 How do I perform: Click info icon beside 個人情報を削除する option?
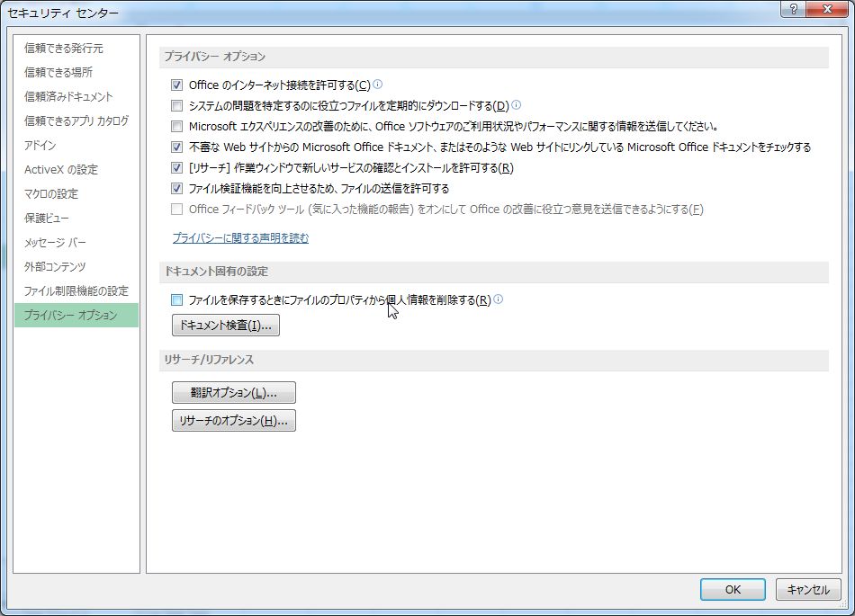tap(498, 299)
